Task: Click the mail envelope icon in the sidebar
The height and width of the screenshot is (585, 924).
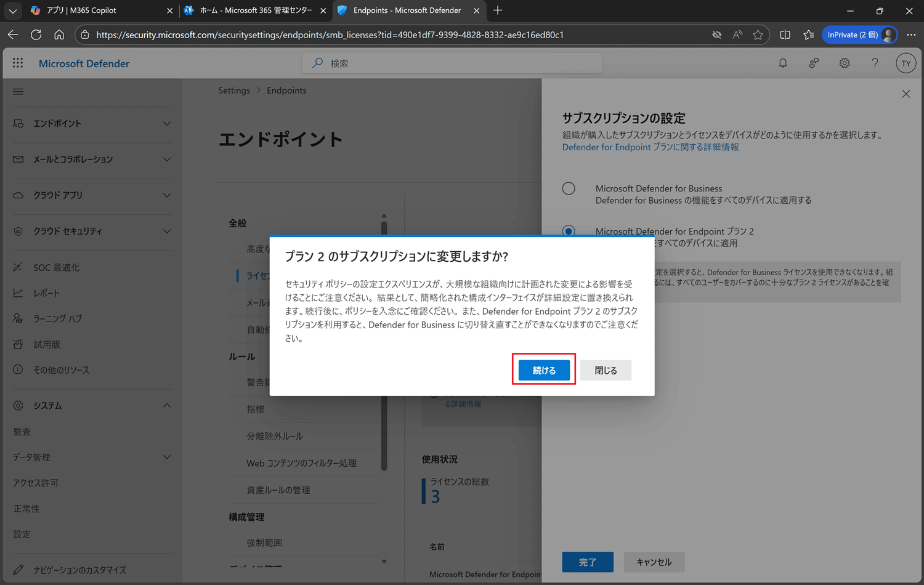Action: [x=18, y=159]
